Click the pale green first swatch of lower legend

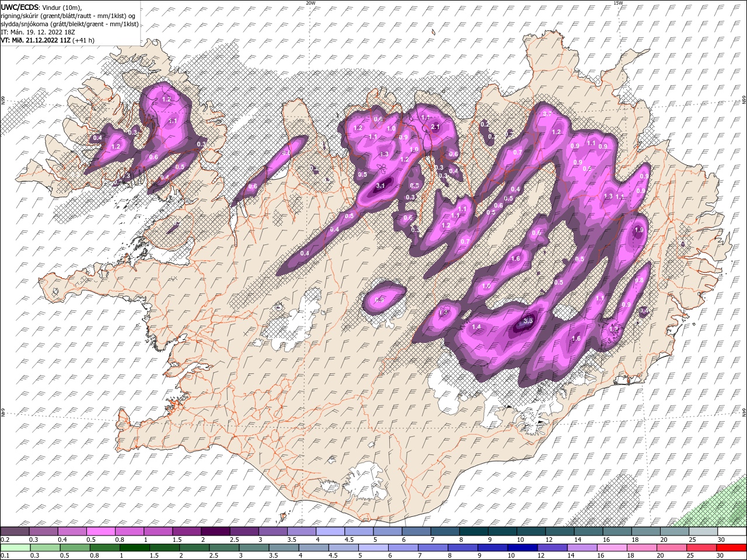[15, 548]
